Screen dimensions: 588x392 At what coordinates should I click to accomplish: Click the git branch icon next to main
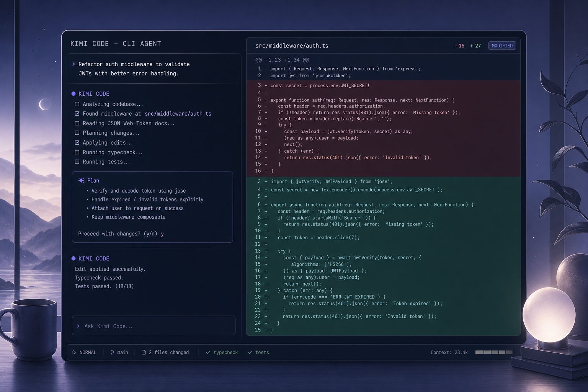coord(112,352)
